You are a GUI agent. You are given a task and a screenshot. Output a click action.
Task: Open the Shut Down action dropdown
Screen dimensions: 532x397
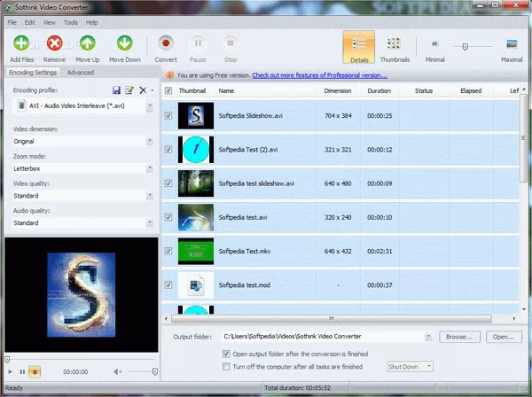click(411, 367)
